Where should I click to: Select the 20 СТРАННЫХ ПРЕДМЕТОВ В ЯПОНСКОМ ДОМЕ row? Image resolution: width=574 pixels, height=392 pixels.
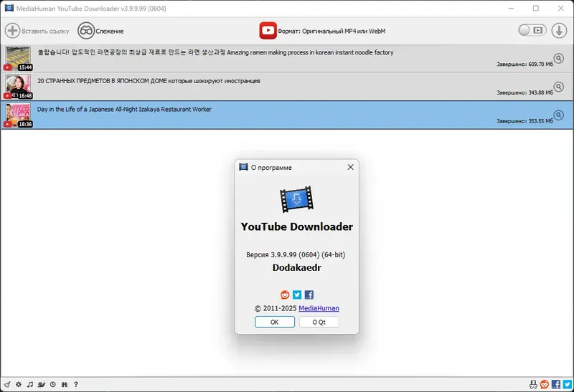287,87
